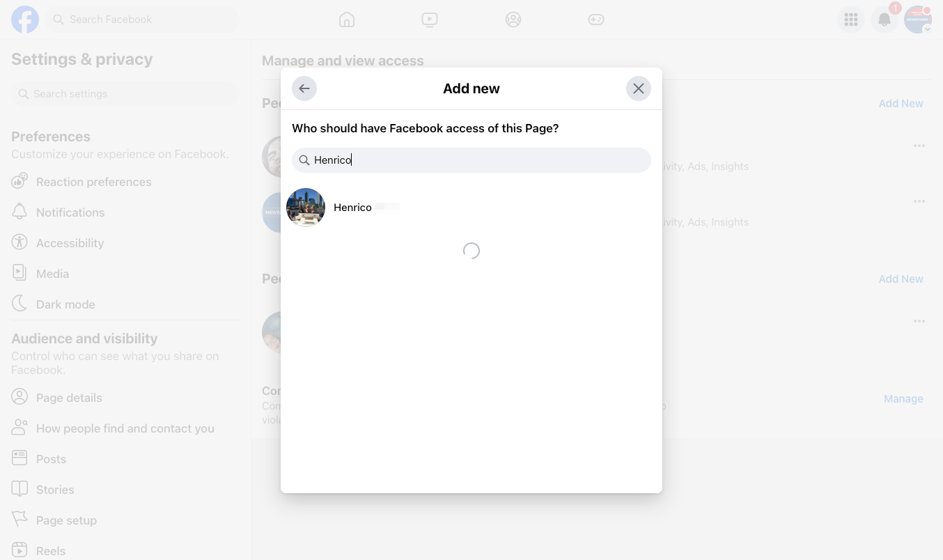943x560 pixels.
Task: Select the Henrico profile picture result
Action: 306,208
